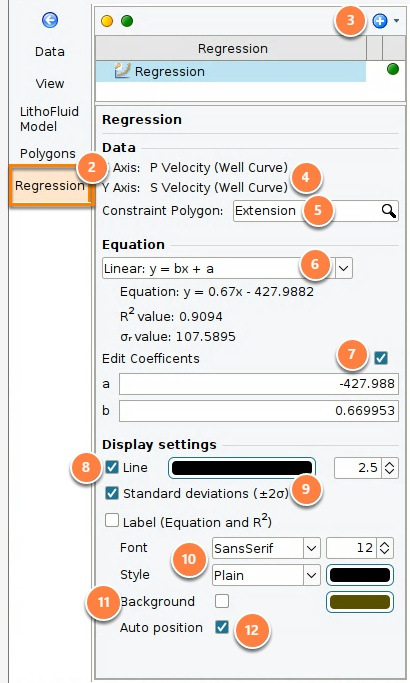Toggle the Edit Coefficients checkbox

(381, 358)
